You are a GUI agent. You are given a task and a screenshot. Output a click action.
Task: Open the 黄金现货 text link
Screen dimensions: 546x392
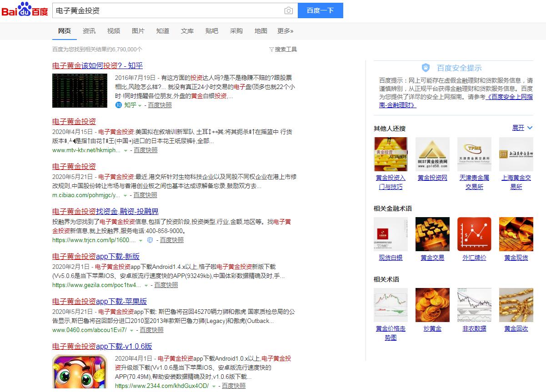pos(516,258)
